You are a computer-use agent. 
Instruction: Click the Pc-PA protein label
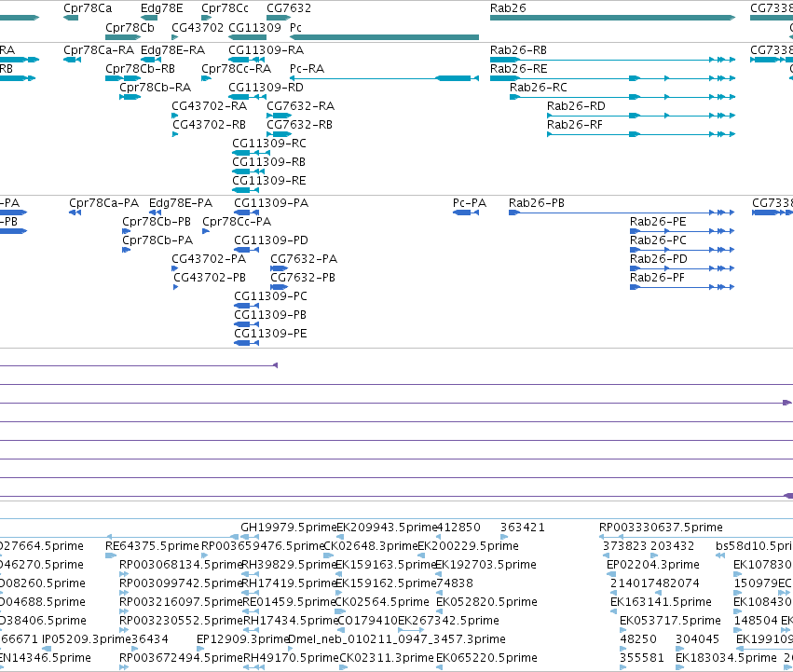coord(470,203)
